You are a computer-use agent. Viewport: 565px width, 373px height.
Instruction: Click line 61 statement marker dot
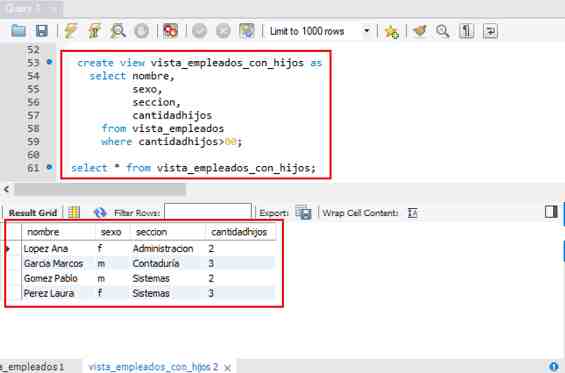(49, 167)
